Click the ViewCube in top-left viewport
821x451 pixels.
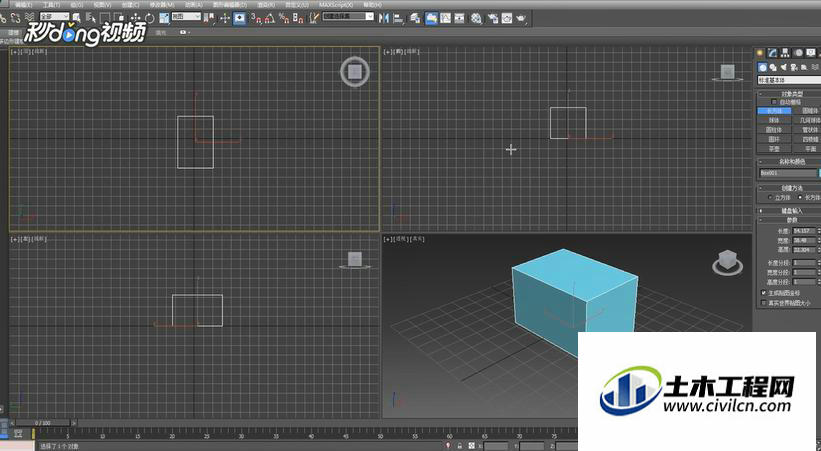pos(355,72)
